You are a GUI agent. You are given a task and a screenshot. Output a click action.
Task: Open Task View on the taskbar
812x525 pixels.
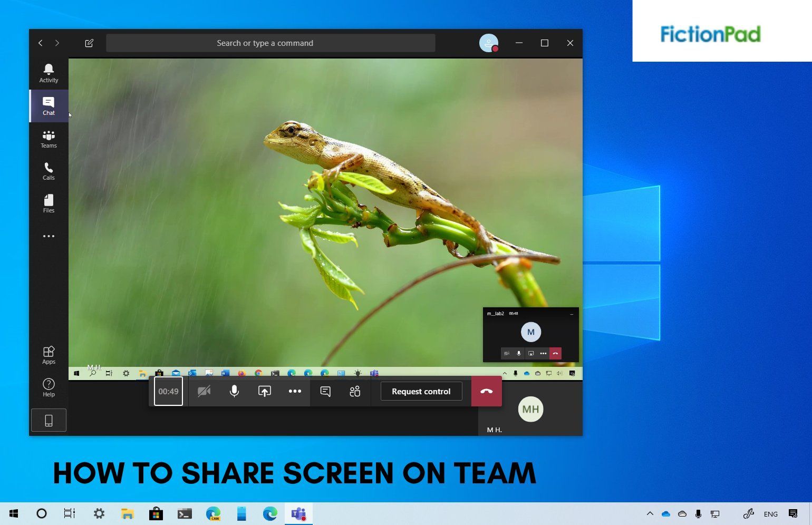[70, 513]
